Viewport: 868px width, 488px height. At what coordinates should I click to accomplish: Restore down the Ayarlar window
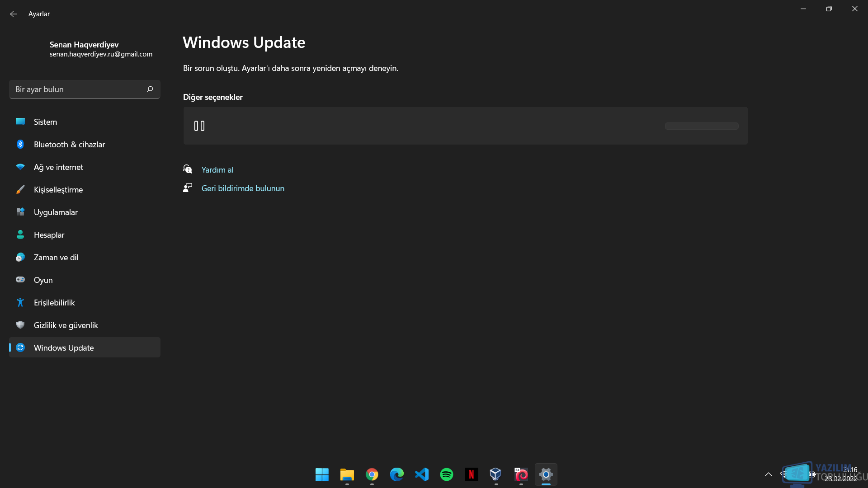click(829, 9)
